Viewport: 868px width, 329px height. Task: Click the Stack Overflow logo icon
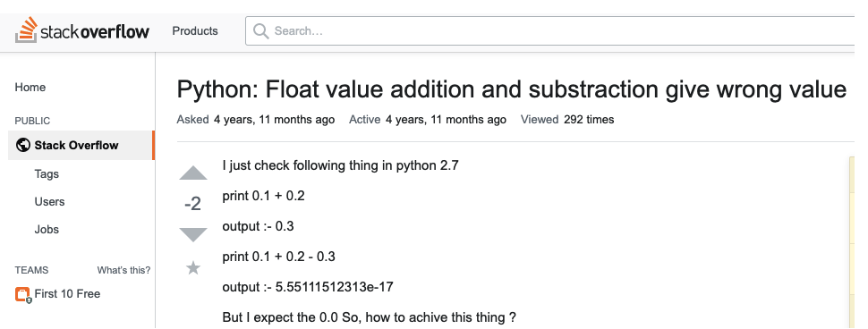coord(25,30)
